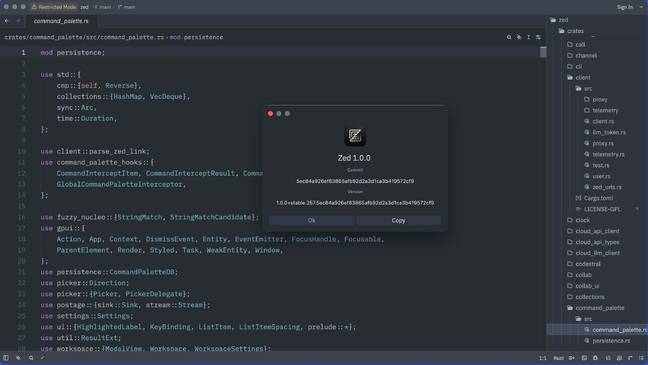Viewport: 648px width, 365px height.
Task: Toggle the left dock panel icon in status bar
Action: pyautogui.click(x=6, y=358)
